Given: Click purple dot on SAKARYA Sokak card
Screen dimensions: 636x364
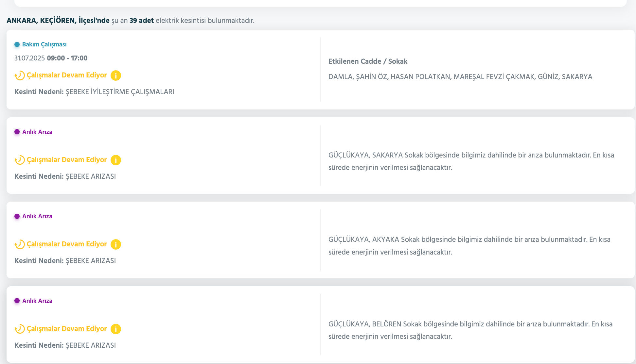Looking at the screenshot, I should pos(17,132).
